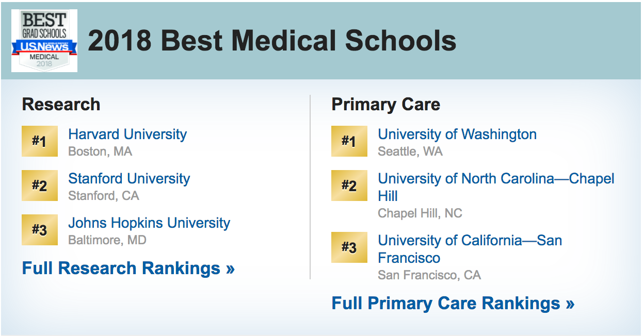The image size is (644, 336).
Task: Click the Boston, MA location text
Action: (100, 152)
